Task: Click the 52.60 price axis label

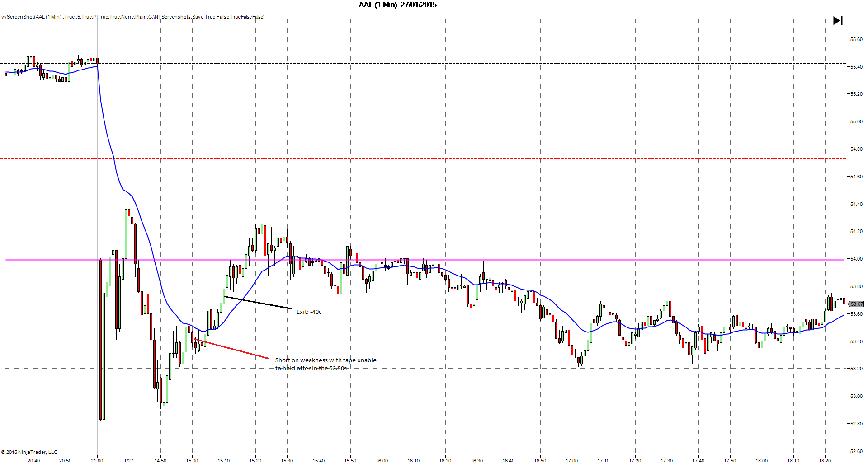Action: (x=856, y=451)
